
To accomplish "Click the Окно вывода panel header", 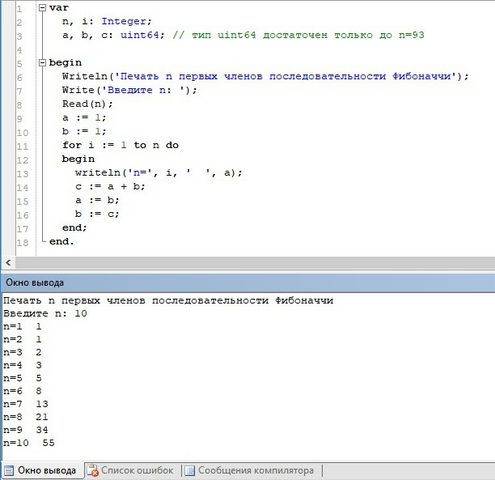I will 248,283.
